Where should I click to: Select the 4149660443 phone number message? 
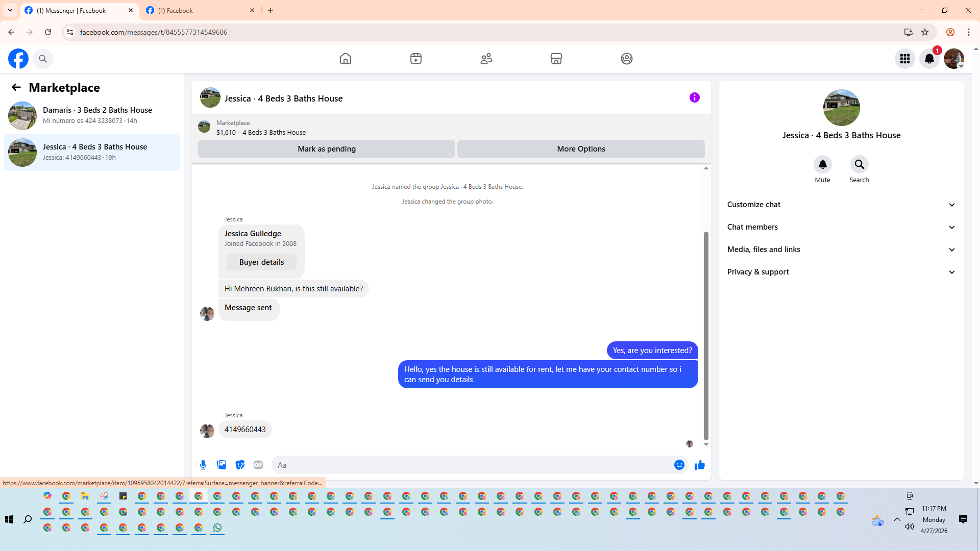click(x=245, y=430)
